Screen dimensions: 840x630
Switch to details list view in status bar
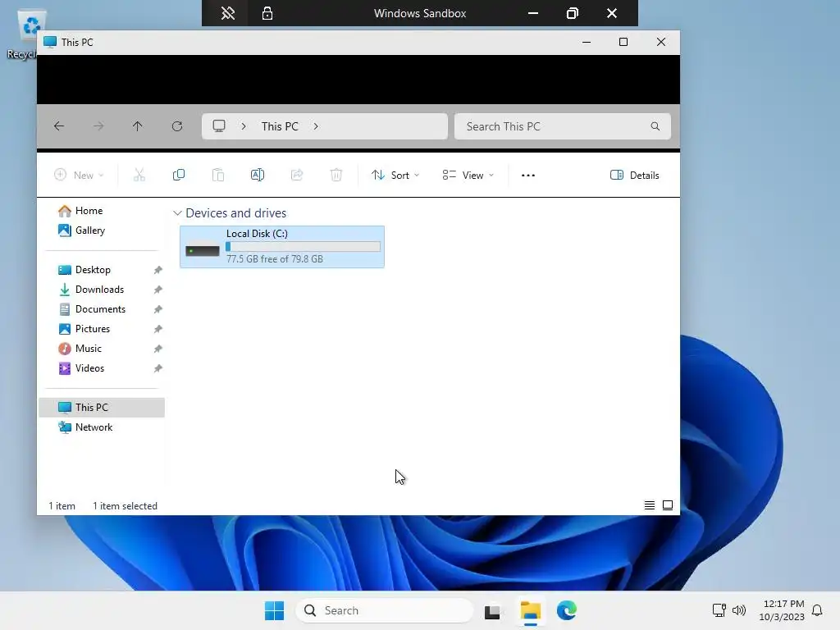650,505
